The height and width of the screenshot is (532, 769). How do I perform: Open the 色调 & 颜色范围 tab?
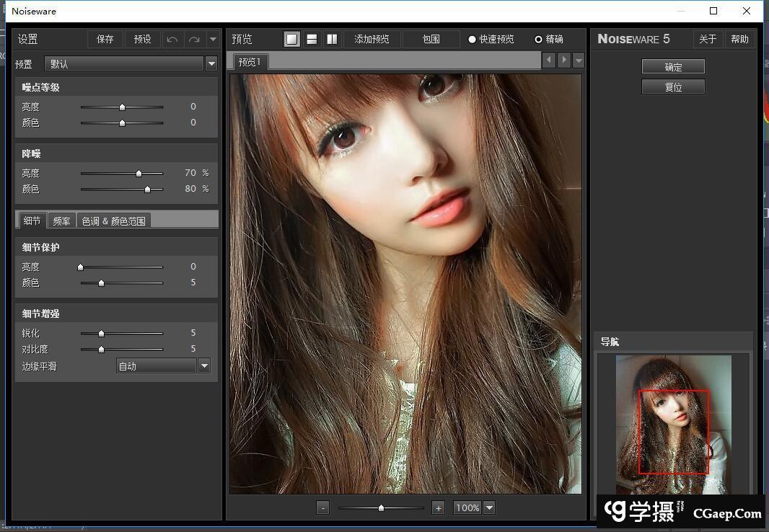click(113, 221)
